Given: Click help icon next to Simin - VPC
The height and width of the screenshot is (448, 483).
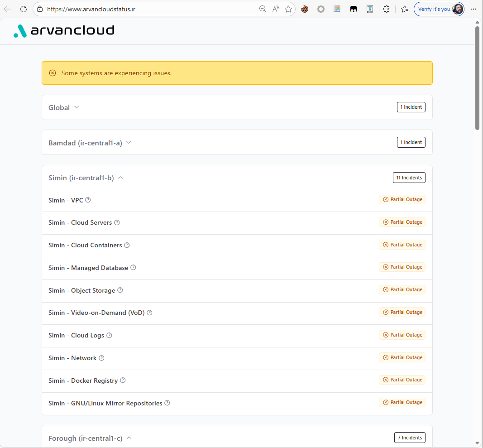Looking at the screenshot, I should (88, 200).
